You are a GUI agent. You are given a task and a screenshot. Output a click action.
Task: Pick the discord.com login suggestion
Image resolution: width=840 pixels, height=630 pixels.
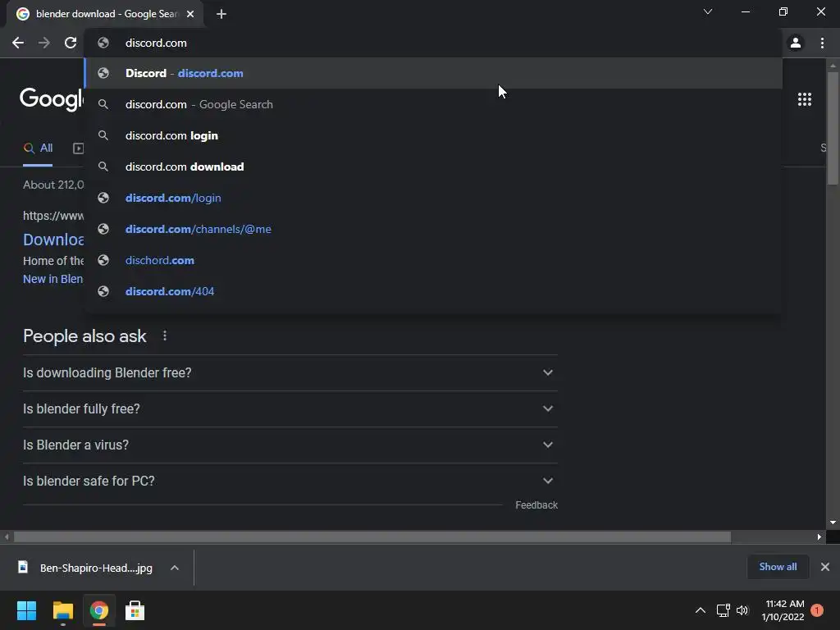point(433,135)
